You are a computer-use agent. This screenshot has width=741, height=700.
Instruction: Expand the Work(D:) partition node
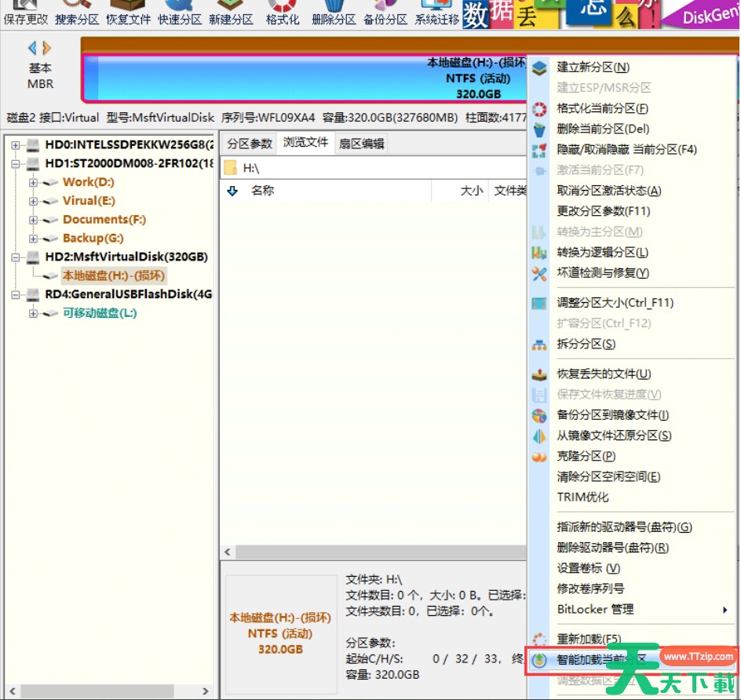(x=34, y=182)
